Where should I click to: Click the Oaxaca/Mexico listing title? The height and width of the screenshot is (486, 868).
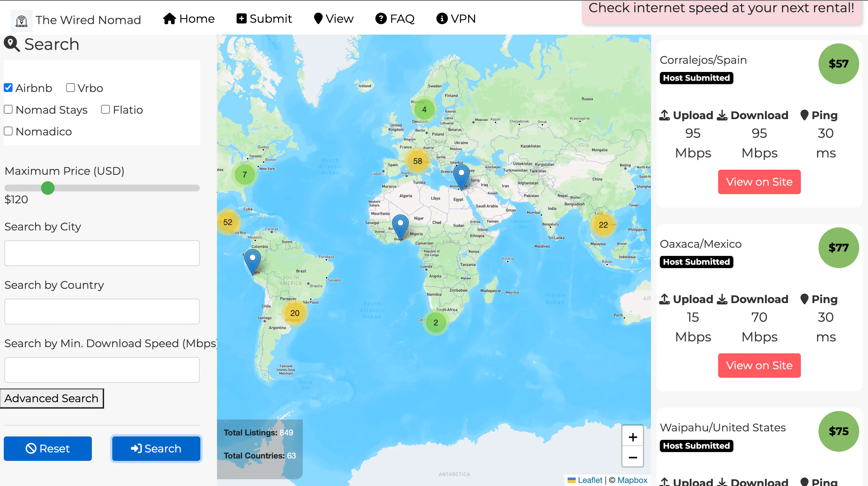coord(701,244)
